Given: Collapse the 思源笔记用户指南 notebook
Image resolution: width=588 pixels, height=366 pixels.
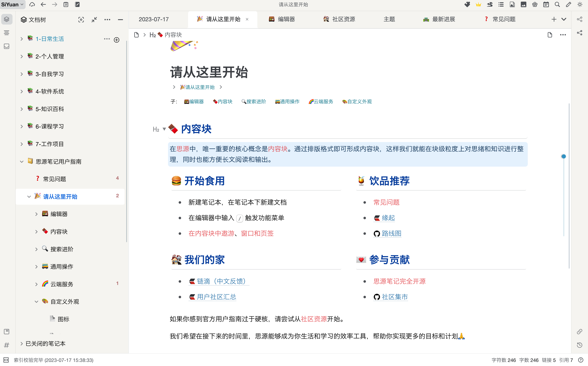Looking at the screenshot, I should click(22, 162).
